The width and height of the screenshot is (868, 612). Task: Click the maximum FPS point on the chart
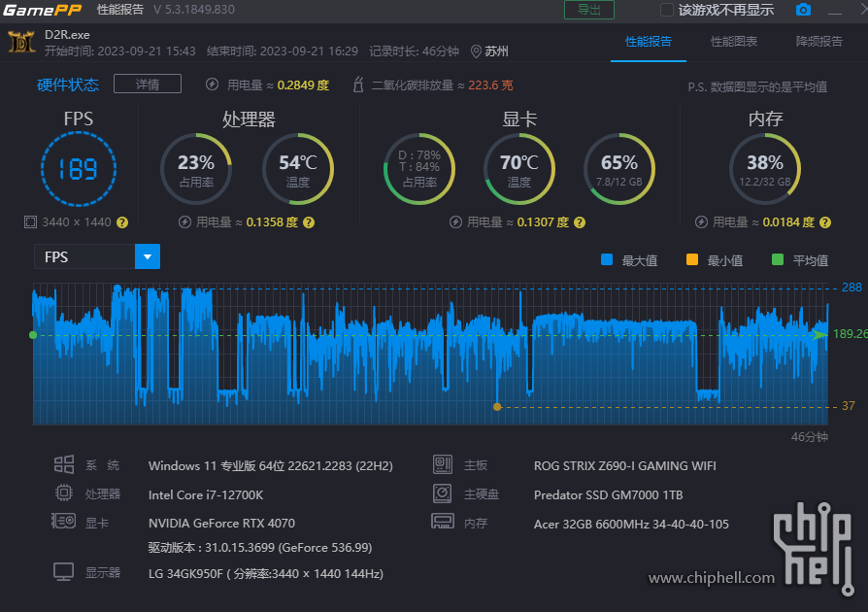click(117, 288)
